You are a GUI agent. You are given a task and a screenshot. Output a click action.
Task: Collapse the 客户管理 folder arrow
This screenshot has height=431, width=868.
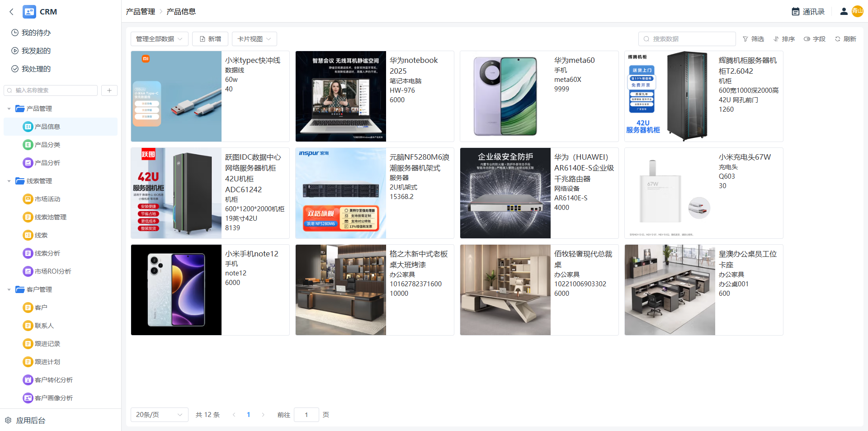[9, 289]
